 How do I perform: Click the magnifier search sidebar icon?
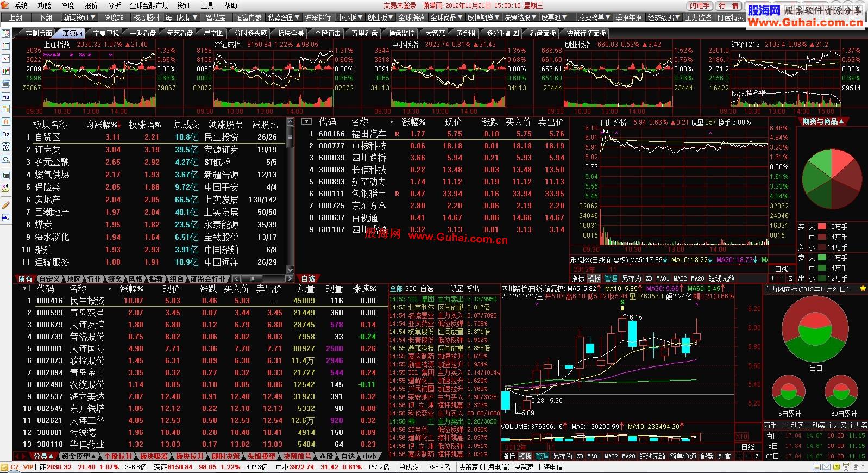[6, 159]
